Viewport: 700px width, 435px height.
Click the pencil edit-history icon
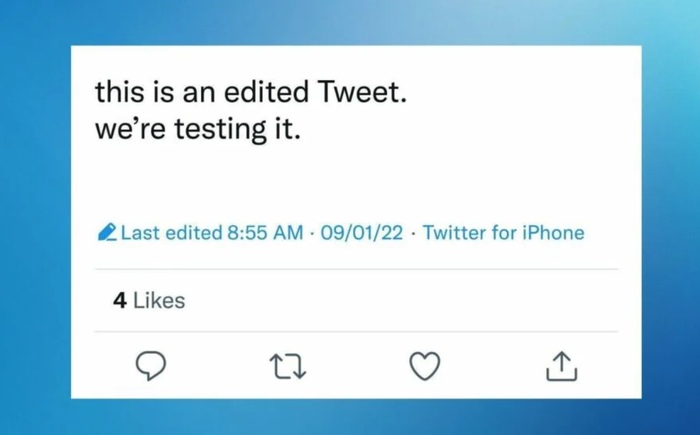tap(107, 233)
